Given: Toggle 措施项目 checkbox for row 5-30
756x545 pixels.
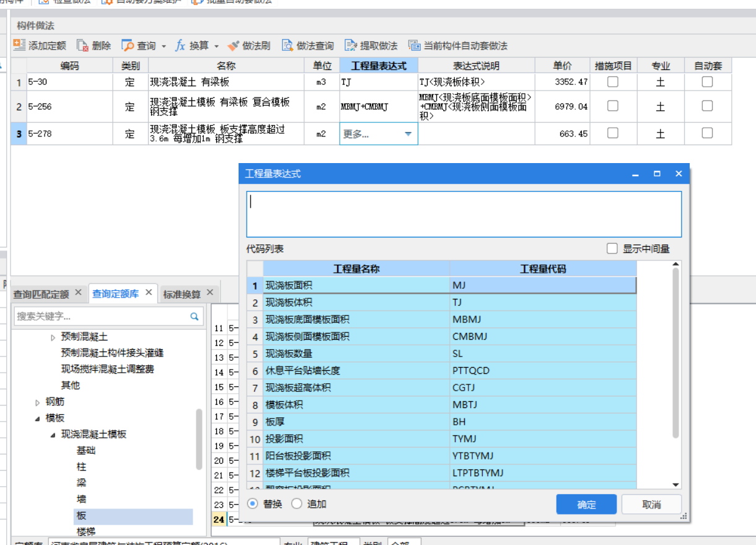Looking at the screenshot, I should coord(612,82).
